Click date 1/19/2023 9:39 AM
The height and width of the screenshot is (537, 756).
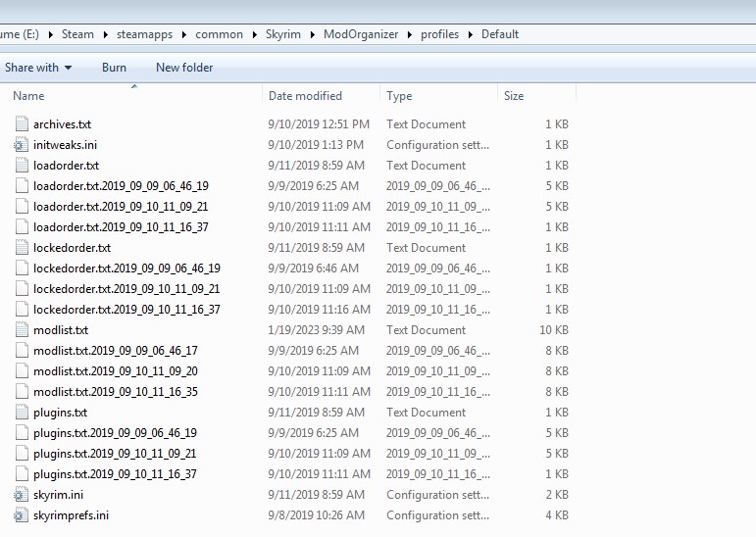coord(316,330)
